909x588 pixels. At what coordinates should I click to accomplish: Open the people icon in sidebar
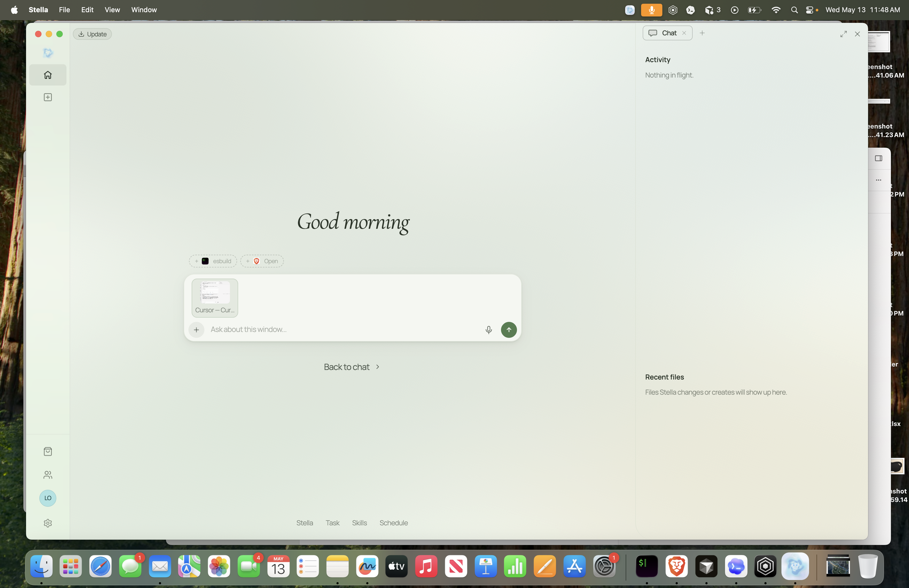click(x=48, y=475)
